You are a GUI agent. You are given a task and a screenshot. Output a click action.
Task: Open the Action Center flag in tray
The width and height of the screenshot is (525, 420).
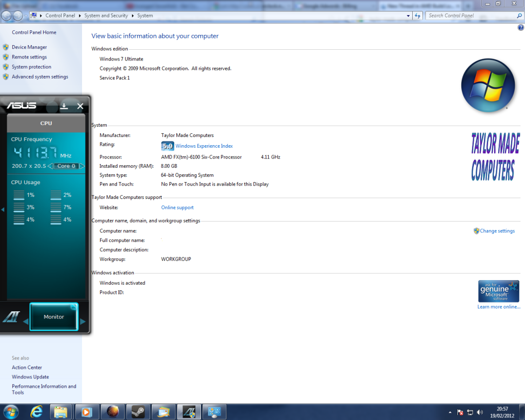click(x=460, y=412)
